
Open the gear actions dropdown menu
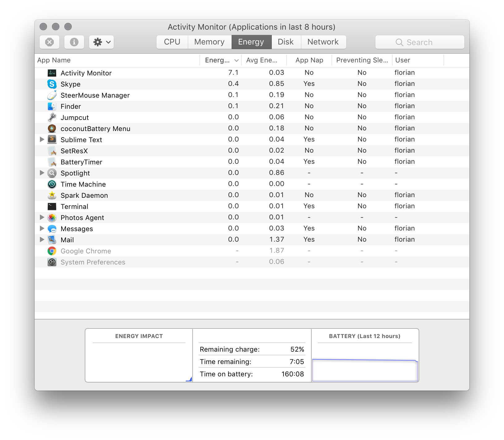coord(101,42)
